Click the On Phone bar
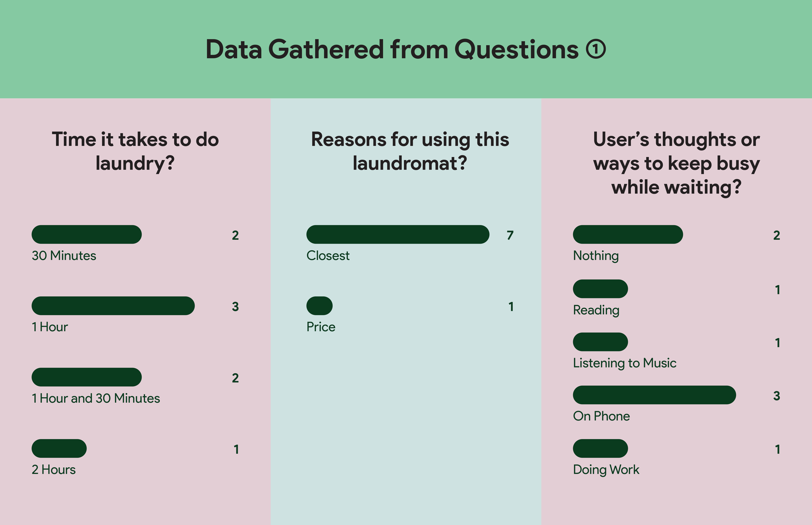Image resolution: width=812 pixels, height=525 pixels. (654, 395)
